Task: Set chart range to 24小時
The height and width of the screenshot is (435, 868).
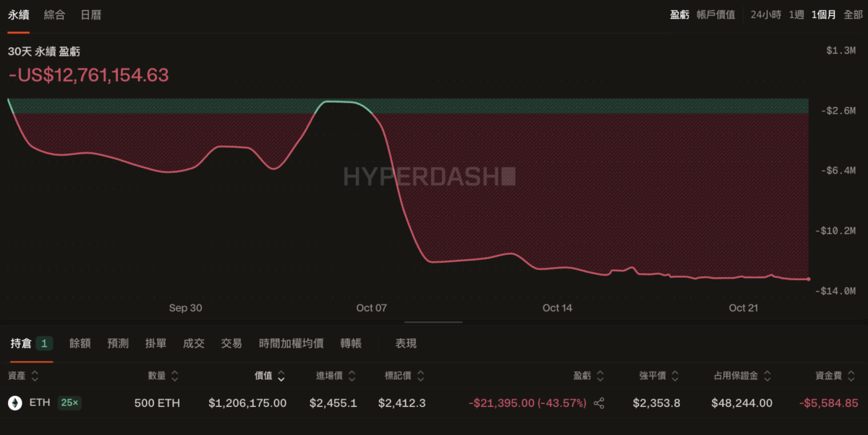Action: (765, 14)
